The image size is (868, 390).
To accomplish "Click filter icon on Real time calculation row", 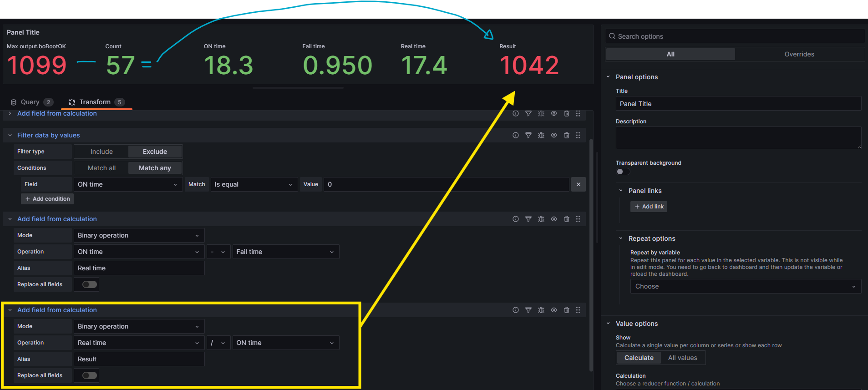I will pyautogui.click(x=528, y=219).
